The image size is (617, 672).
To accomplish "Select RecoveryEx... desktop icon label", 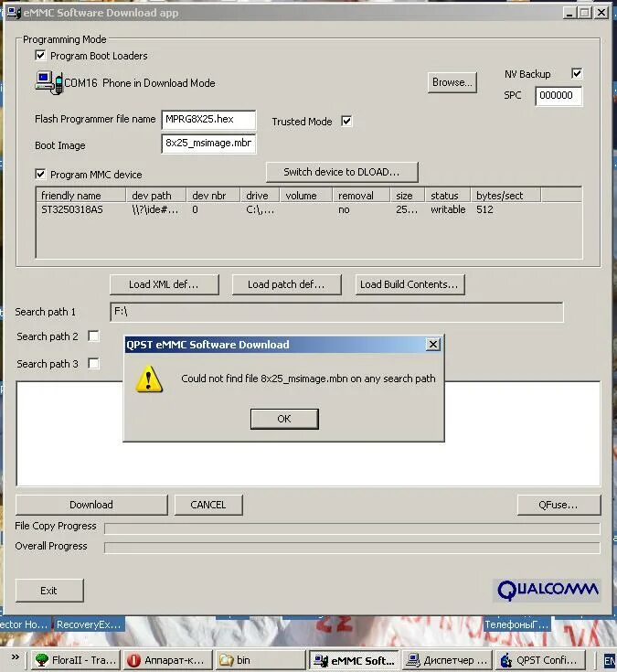I will pos(89,624).
